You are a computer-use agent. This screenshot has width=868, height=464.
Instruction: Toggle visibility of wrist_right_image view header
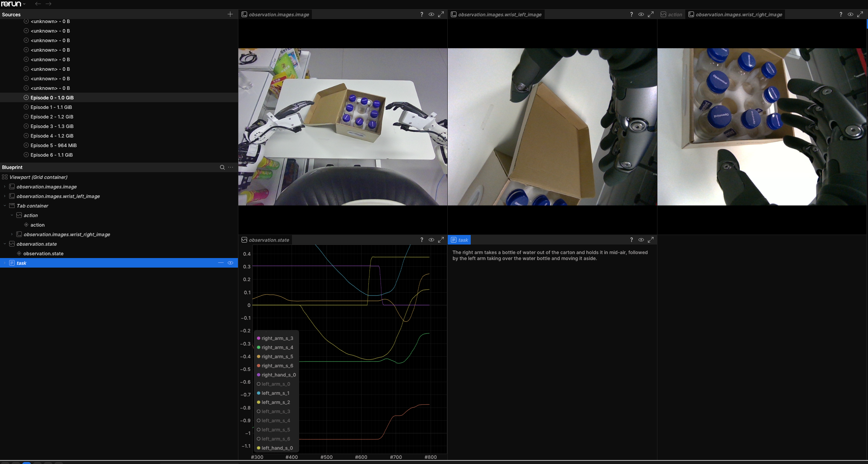(851, 14)
